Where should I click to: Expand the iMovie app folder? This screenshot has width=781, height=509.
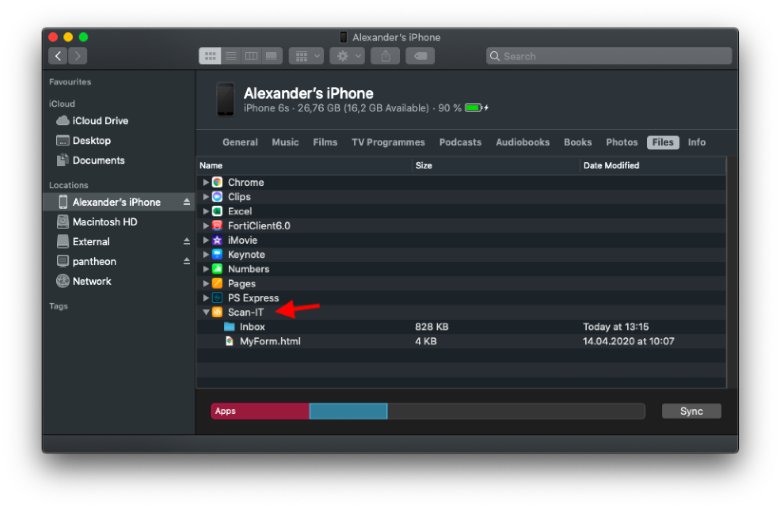pyautogui.click(x=205, y=240)
